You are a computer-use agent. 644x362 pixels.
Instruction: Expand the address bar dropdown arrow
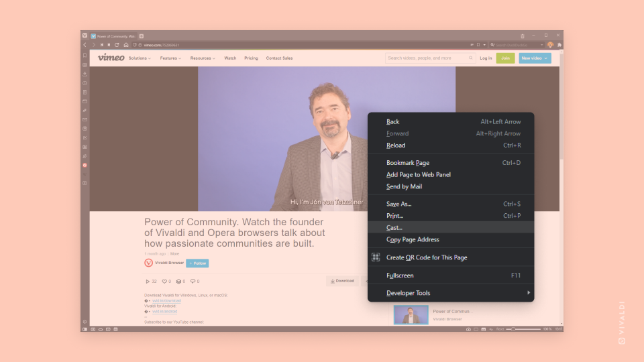click(x=484, y=45)
